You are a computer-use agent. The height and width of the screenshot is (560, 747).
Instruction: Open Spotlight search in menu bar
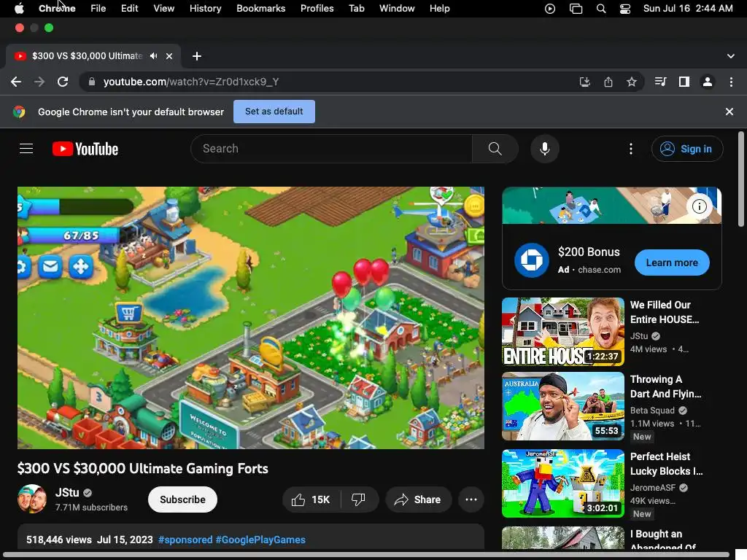(601, 9)
